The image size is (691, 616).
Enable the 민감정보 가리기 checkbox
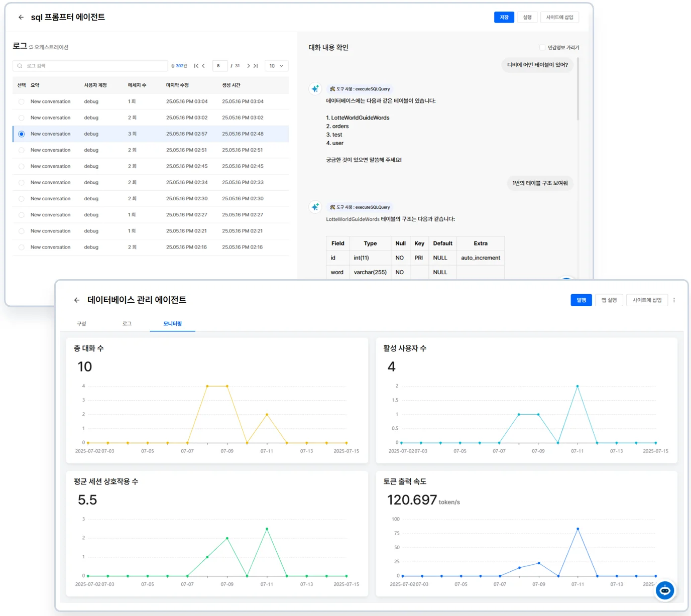[542, 48]
